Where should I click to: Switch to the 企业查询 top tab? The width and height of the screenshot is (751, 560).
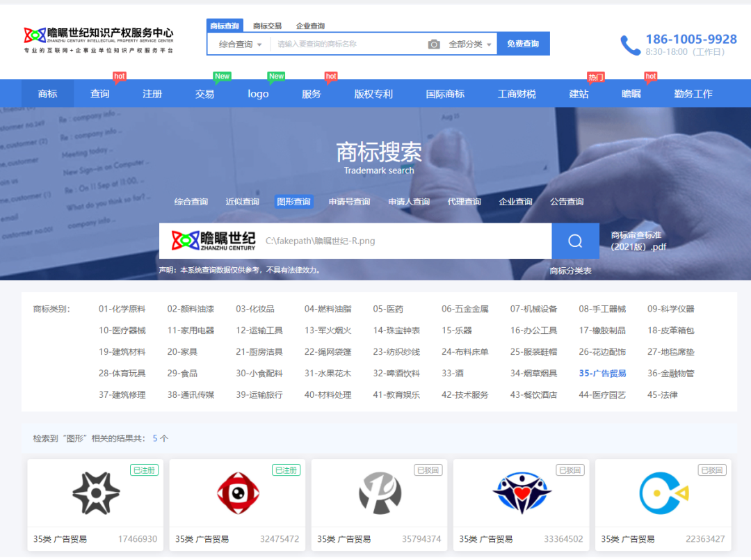(310, 26)
